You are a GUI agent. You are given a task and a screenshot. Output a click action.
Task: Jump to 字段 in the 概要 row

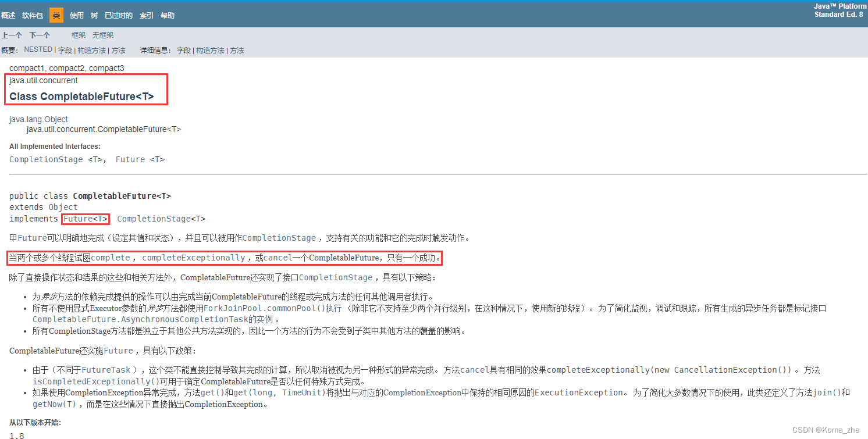(65, 51)
